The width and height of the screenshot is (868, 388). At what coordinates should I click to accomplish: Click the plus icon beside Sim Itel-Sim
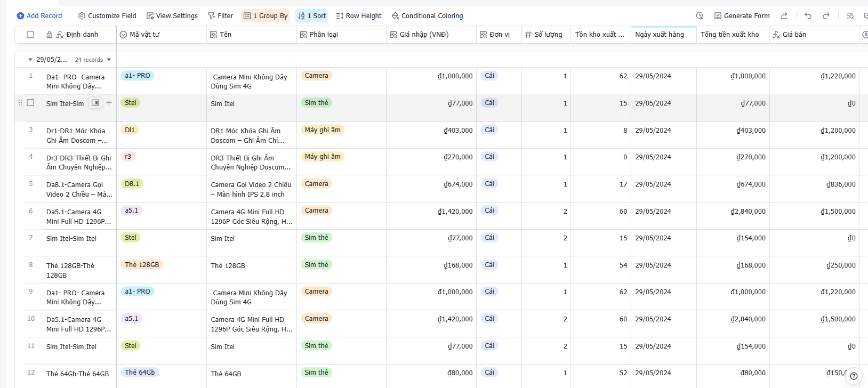109,103
